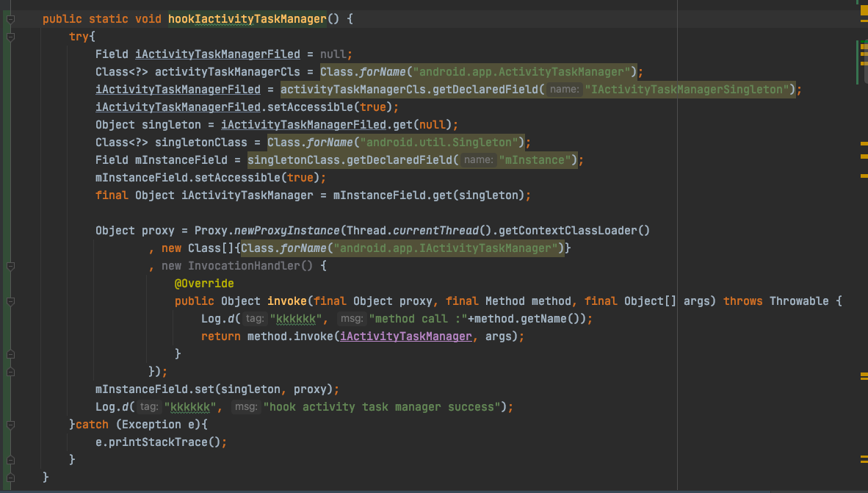Place cursor on method name hookIactivityTaskManager
The image size is (868, 493).
pos(247,19)
